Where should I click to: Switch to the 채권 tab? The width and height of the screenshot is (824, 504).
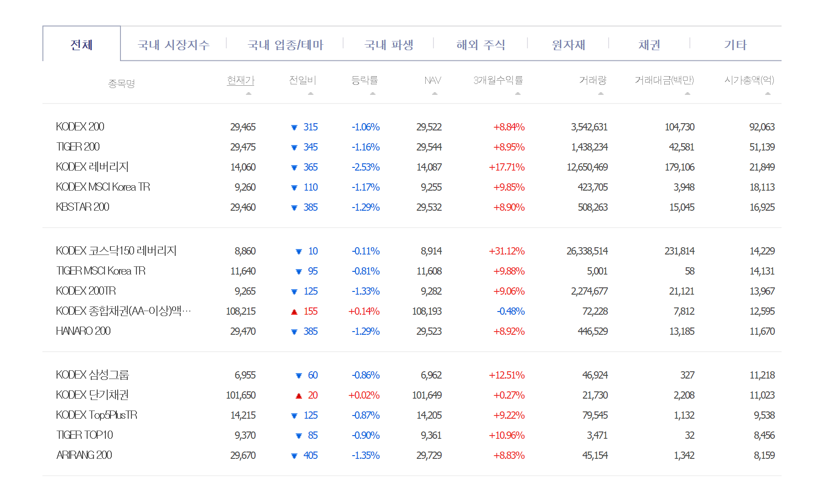click(649, 45)
